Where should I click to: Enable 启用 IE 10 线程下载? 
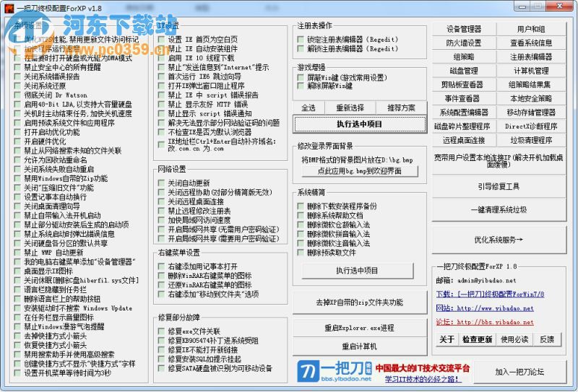161,58
